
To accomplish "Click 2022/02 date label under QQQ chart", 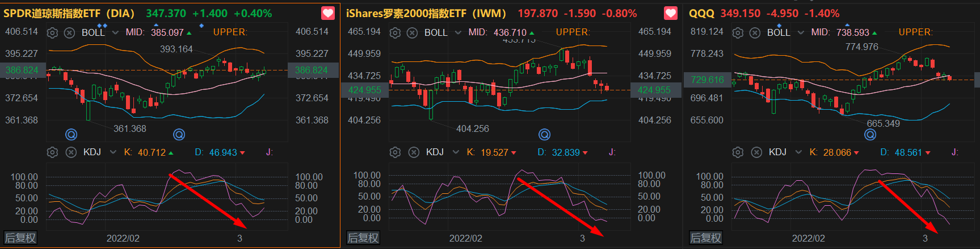I will click(809, 238).
